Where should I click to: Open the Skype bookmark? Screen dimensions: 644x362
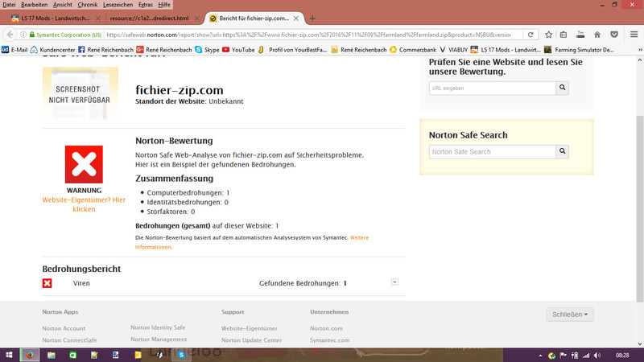207,50
